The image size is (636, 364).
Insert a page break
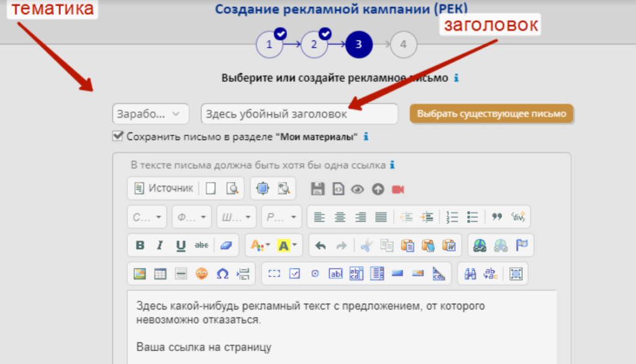tap(243, 274)
